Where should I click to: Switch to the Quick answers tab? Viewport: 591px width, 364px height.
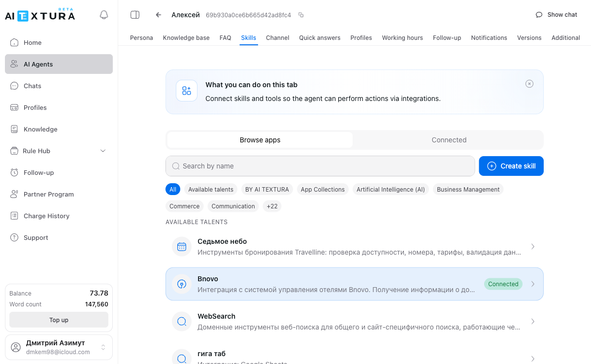coord(320,37)
